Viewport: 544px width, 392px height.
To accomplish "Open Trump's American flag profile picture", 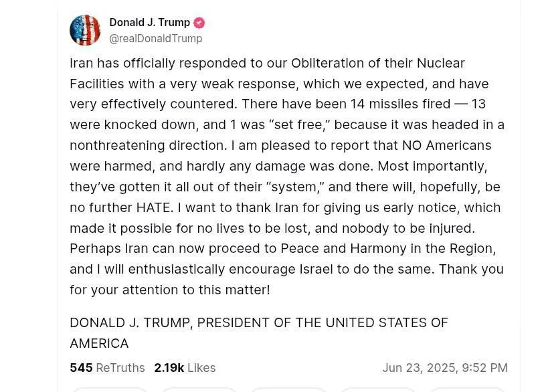I will 85,29.
